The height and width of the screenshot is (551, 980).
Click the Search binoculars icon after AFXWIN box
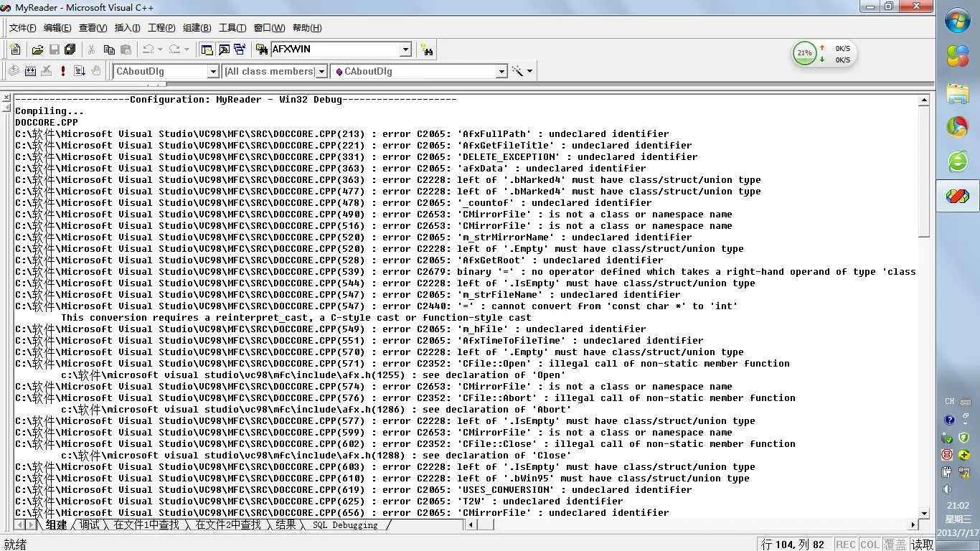pyautogui.click(x=427, y=50)
